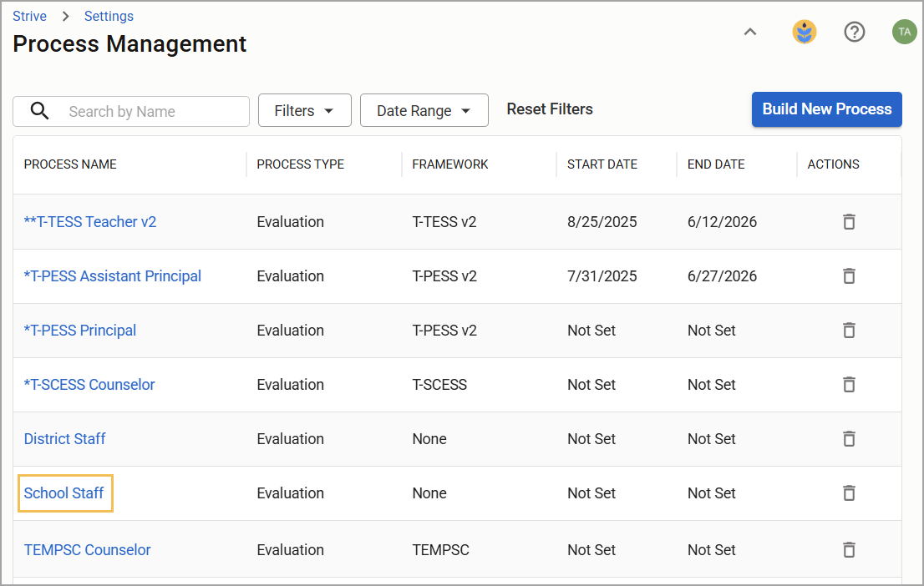Open the **T-TESS Teacher v2 process
924x586 pixels.
tap(90, 222)
